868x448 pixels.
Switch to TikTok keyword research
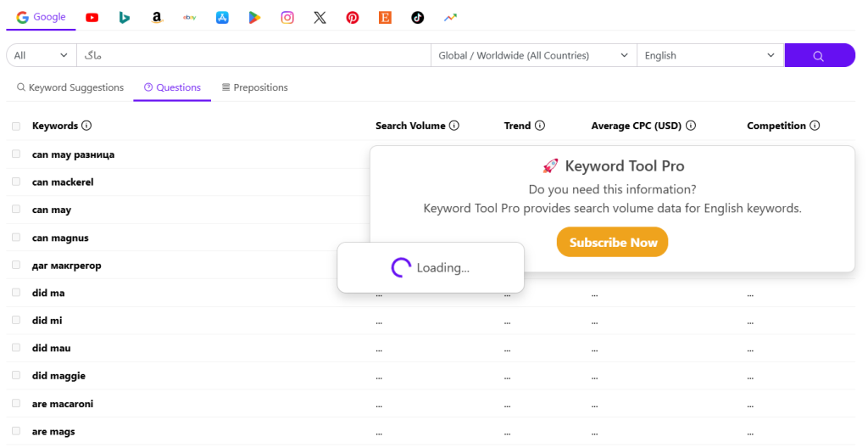point(417,17)
